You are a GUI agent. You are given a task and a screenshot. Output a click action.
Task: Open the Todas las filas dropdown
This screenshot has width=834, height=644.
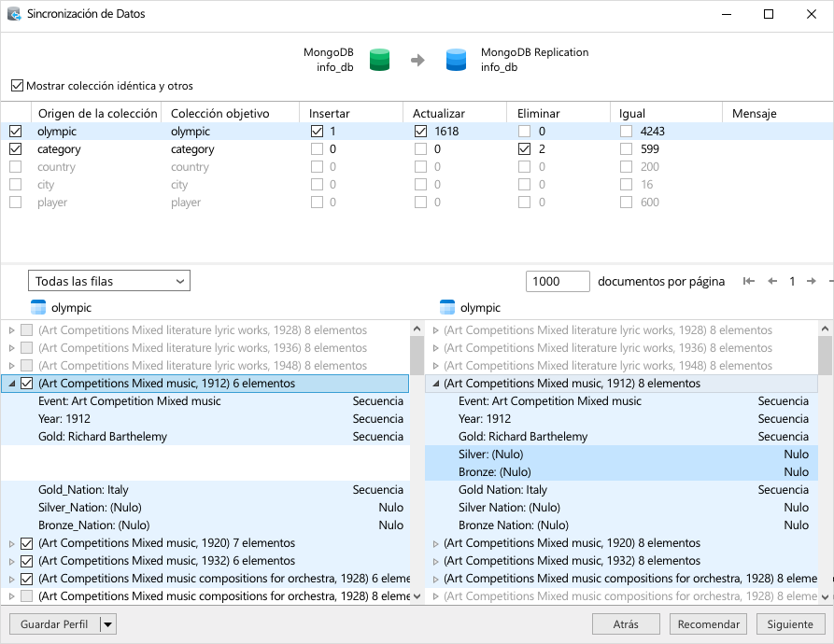click(111, 281)
